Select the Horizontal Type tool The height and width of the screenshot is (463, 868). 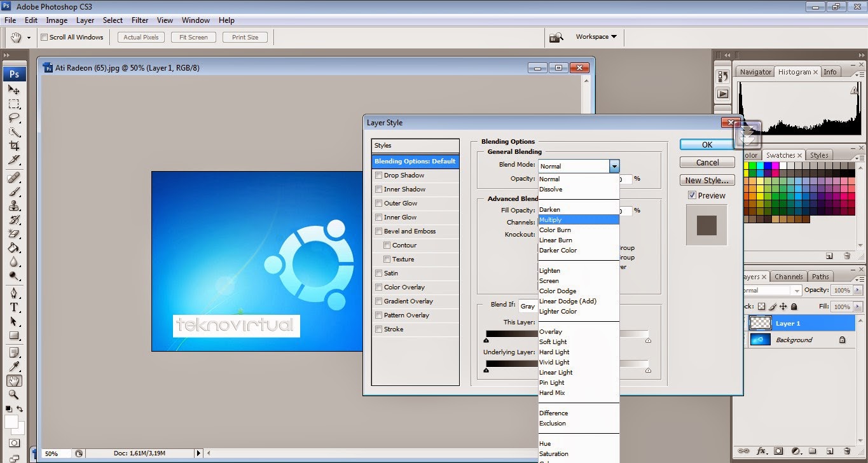[14, 307]
